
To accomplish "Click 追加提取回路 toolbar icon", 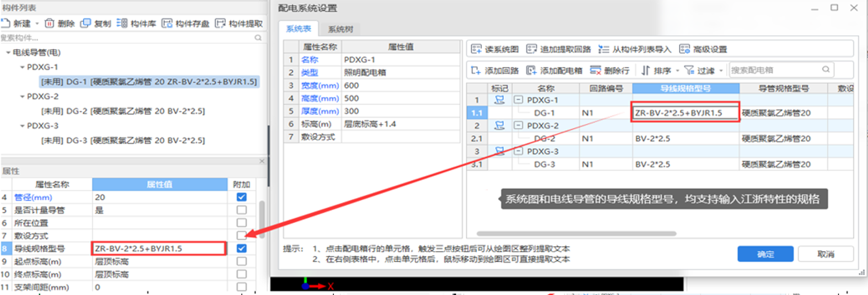I will [x=531, y=49].
